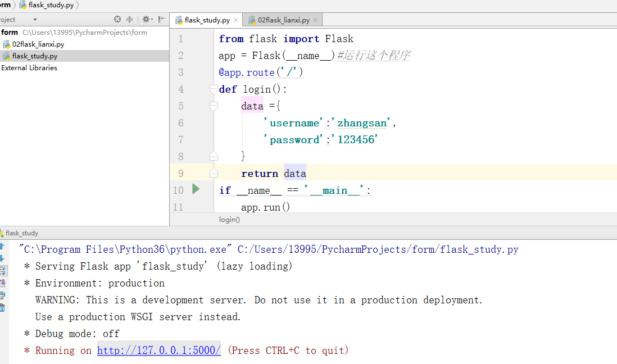Click the 'password' key on line 7

[x=294, y=140]
